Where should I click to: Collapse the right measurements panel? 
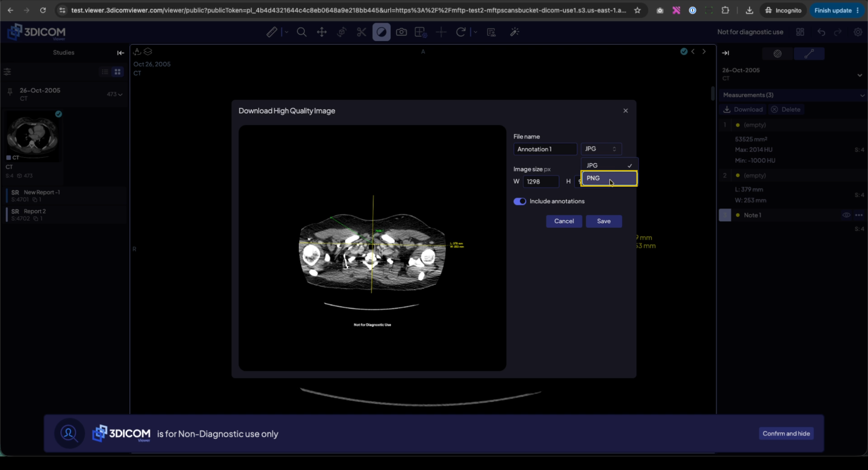(x=726, y=53)
